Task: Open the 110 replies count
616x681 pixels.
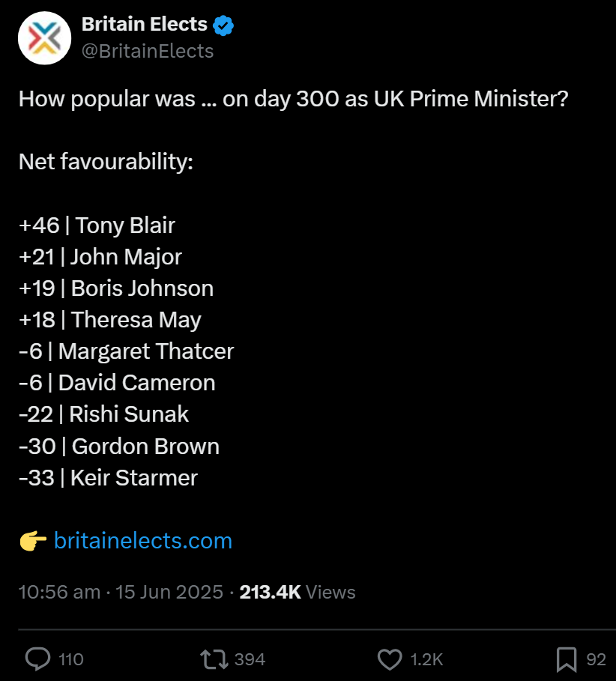Action: point(70,659)
